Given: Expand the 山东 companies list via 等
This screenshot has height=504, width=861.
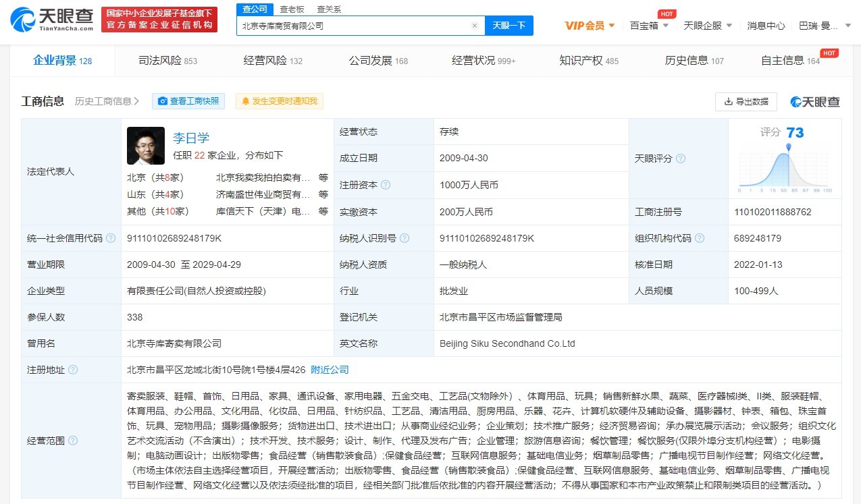Looking at the screenshot, I should (323, 194).
